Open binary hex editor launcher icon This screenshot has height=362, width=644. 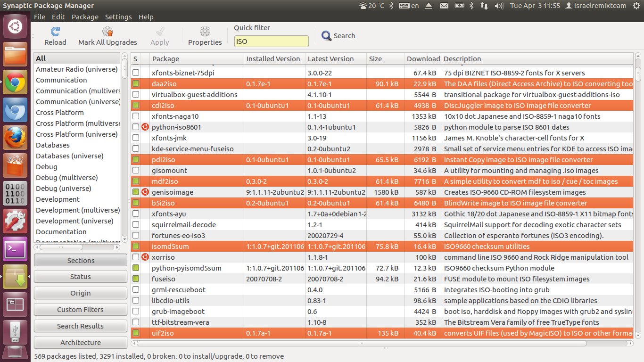15,194
